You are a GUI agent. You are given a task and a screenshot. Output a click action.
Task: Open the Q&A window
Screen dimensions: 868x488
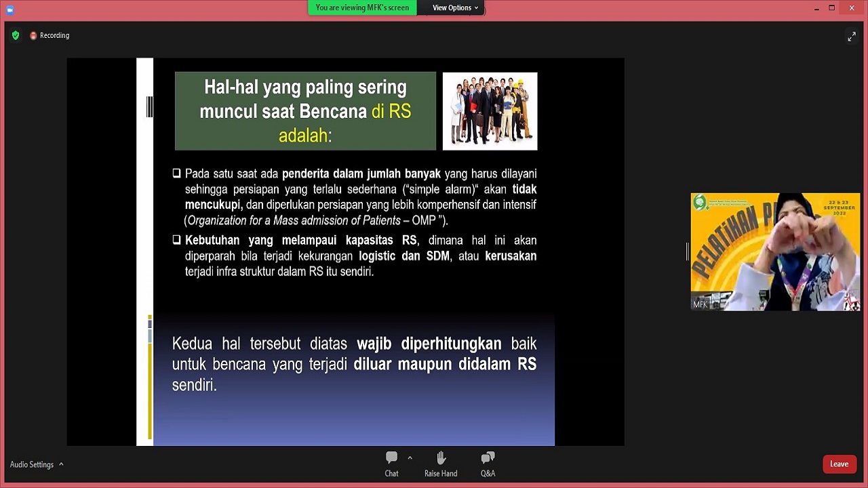[x=488, y=464]
